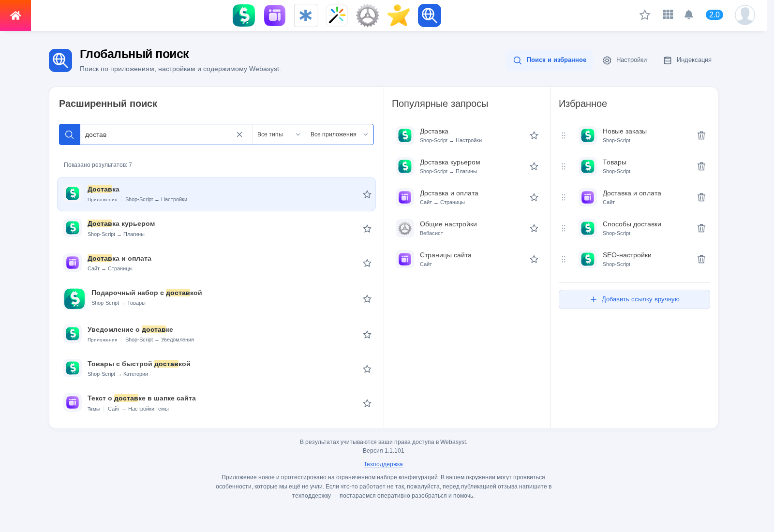This screenshot has height=532, width=774.
Task: Click the apps grid icon in header
Action: pos(668,15)
